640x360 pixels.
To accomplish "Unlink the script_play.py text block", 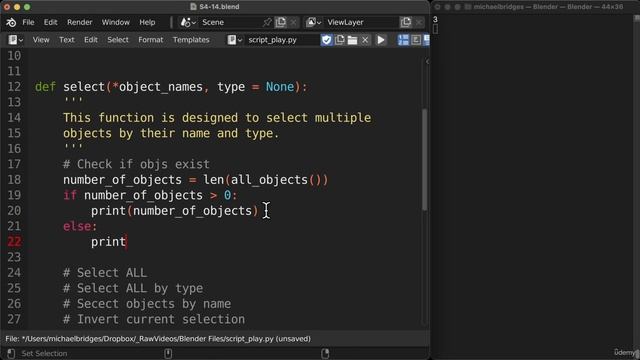I will pyautogui.click(x=365, y=40).
